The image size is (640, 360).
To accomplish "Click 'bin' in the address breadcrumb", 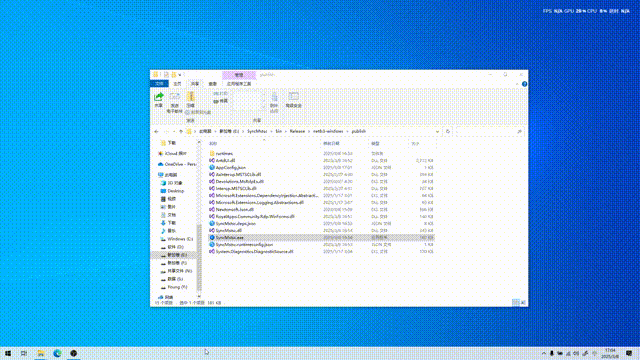I will pyautogui.click(x=278, y=131).
